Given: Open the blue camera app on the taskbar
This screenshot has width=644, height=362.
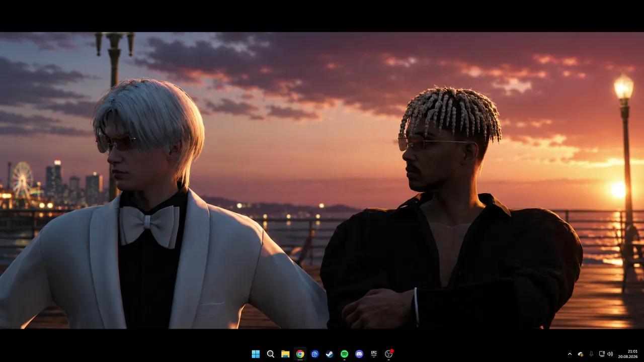Looking at the screenshot, I should (x=315, y=354).
